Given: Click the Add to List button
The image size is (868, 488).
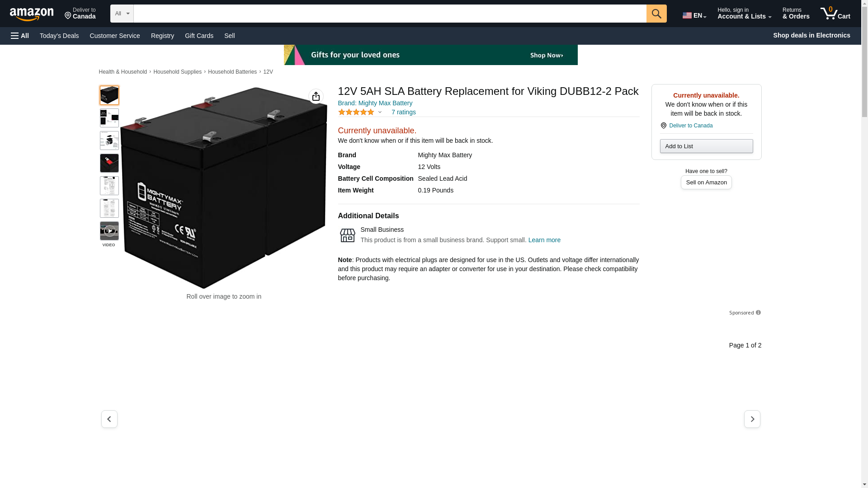Looking at the screenshot, I should [x=706, y=146].
